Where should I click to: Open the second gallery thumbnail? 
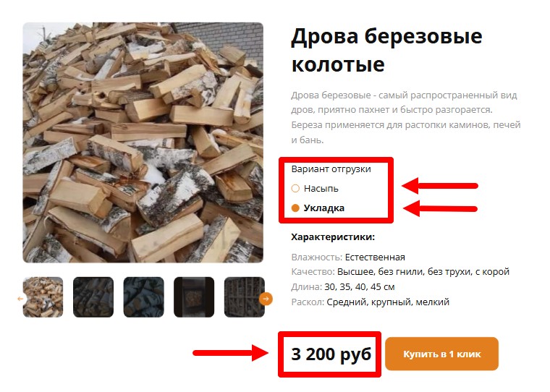[x=93, y=297]
